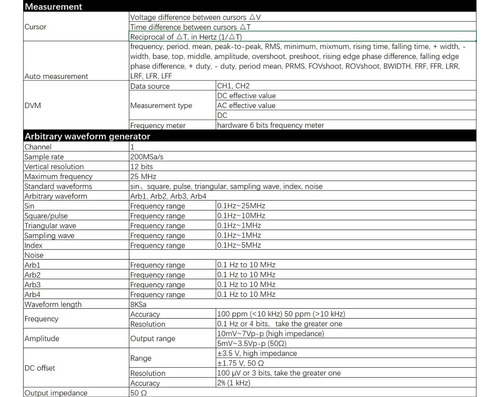
Task: Select the Output impedance label
Action: point(76,392)
